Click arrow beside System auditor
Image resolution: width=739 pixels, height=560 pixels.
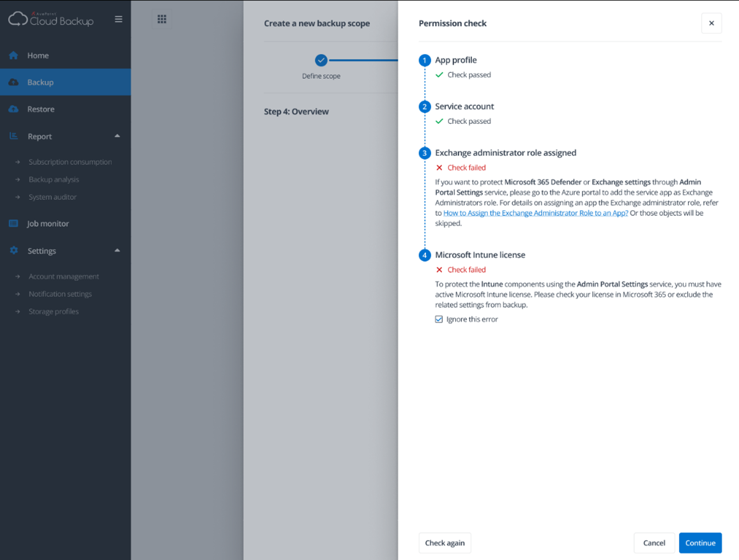[17, 197]
